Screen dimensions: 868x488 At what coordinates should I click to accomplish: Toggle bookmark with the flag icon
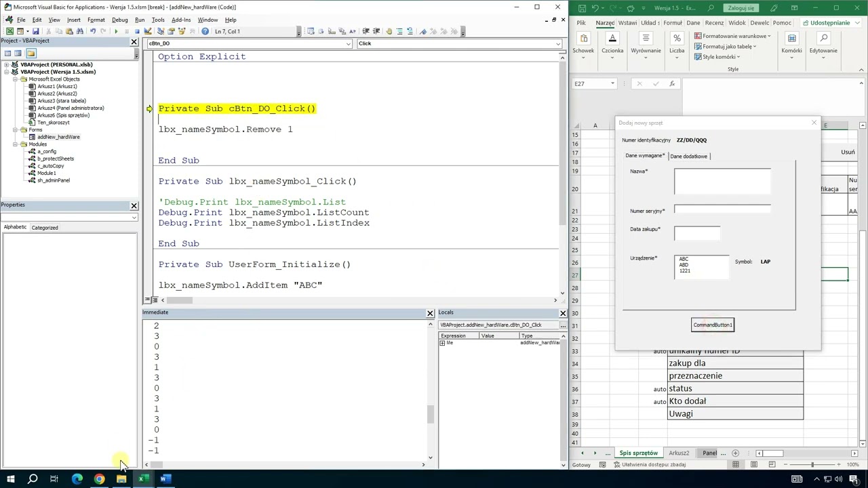click(423, 31)
